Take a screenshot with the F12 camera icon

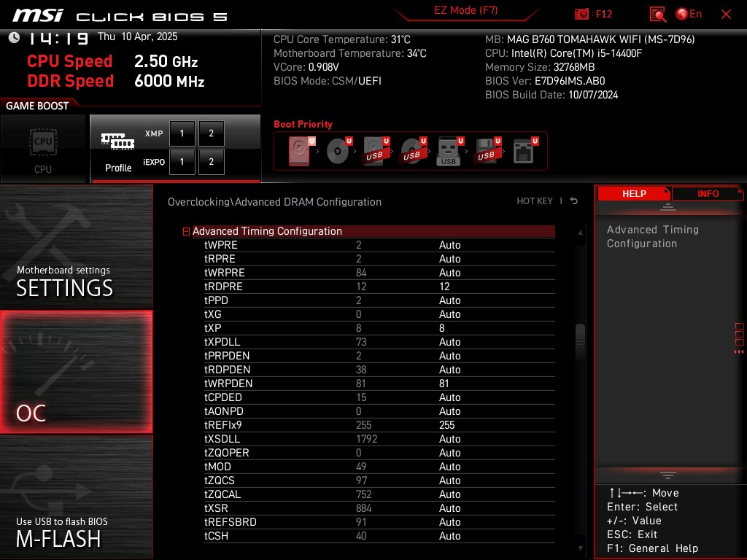click(581, 15)
